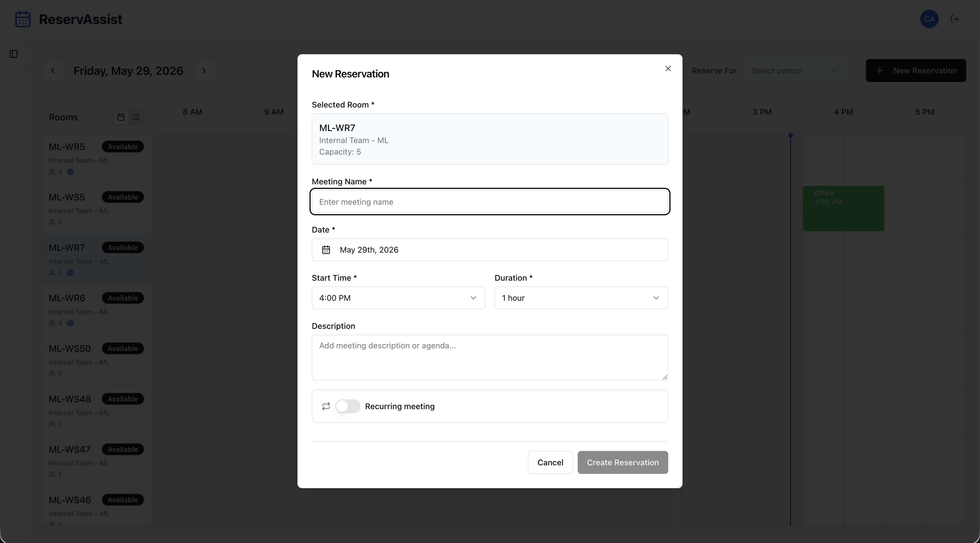This screenshot has width=980, height=543.
Task: Select room ML-WS50 in the list
Action: (x=96, y=360)
